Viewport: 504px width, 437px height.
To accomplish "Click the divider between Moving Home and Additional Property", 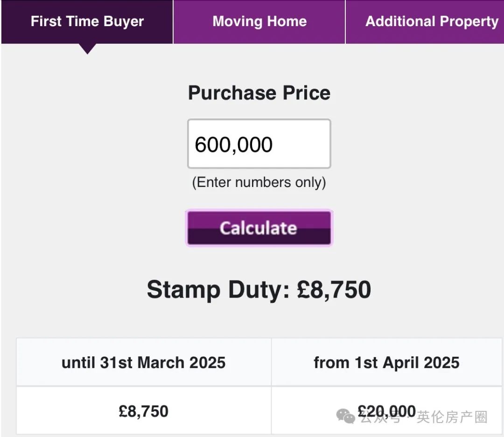I will click(345, 22).
